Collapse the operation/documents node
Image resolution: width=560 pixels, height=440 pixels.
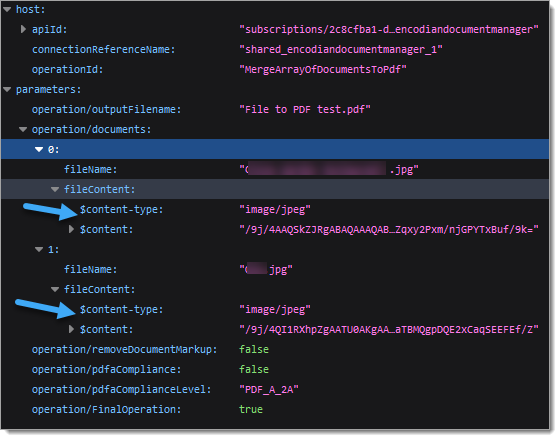(23, 130)
